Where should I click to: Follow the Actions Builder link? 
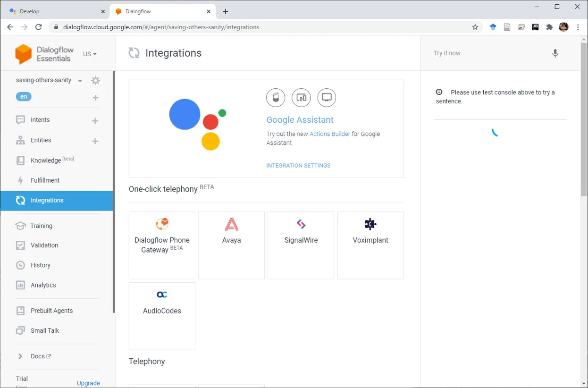click(x=330, y=134)
